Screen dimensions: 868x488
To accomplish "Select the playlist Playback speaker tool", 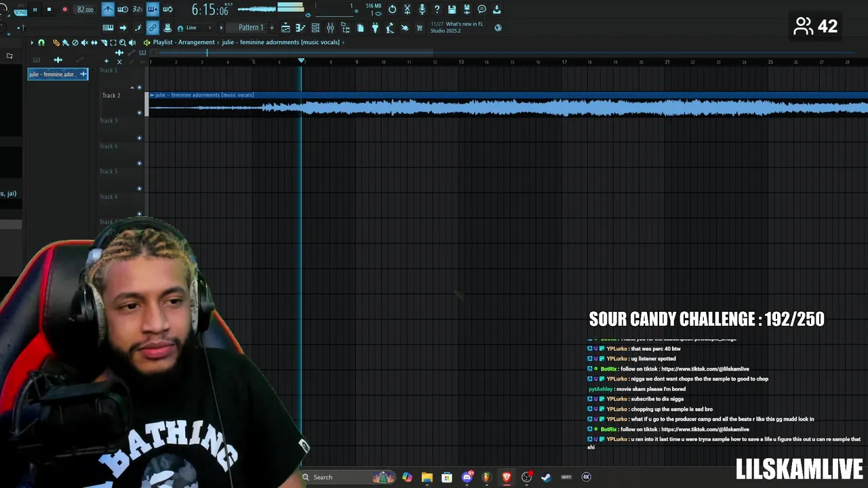I will coord(132,43).
